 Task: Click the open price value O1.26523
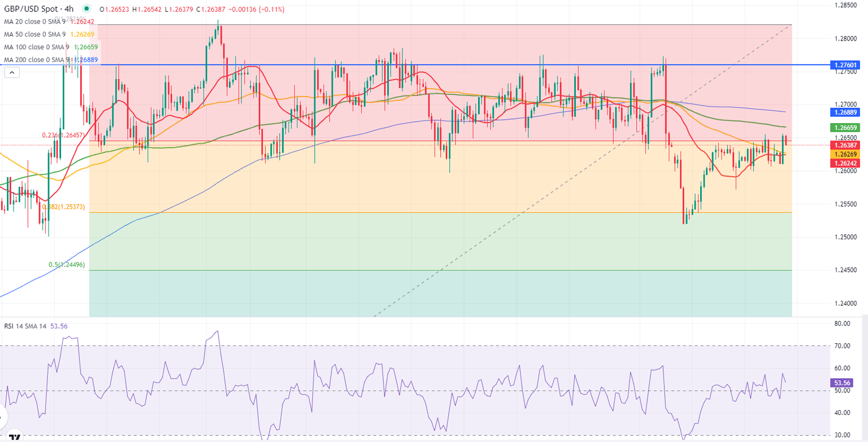pos(115,10)
